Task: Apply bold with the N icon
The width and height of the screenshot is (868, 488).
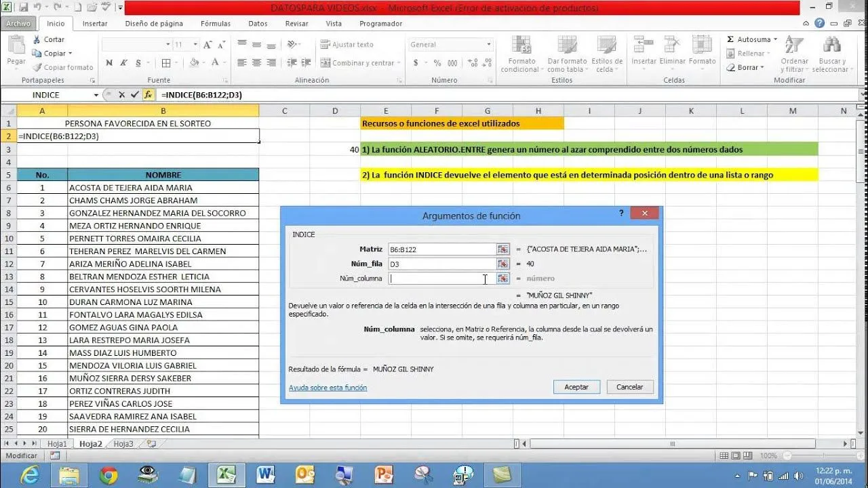Action: pos(109,63)
